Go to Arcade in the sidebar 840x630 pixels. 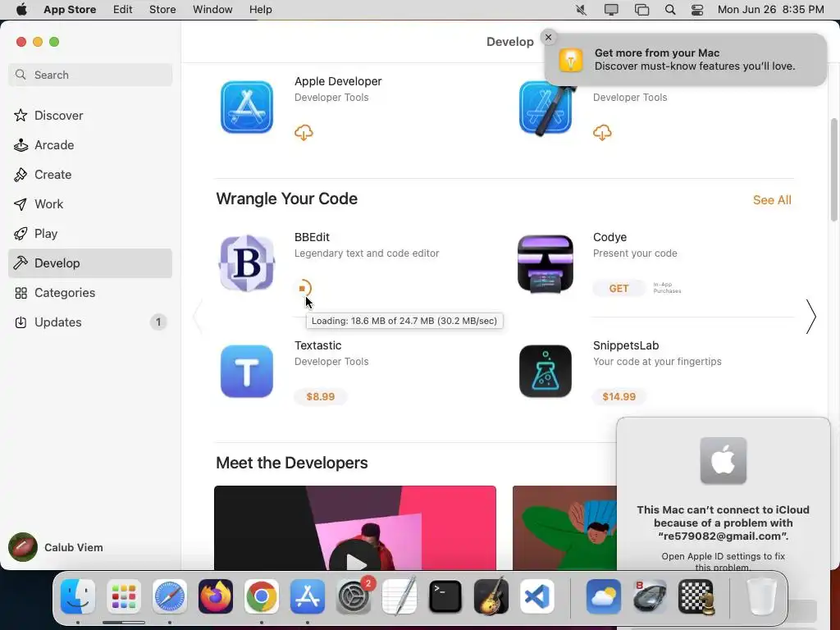[x=90, y=144]
